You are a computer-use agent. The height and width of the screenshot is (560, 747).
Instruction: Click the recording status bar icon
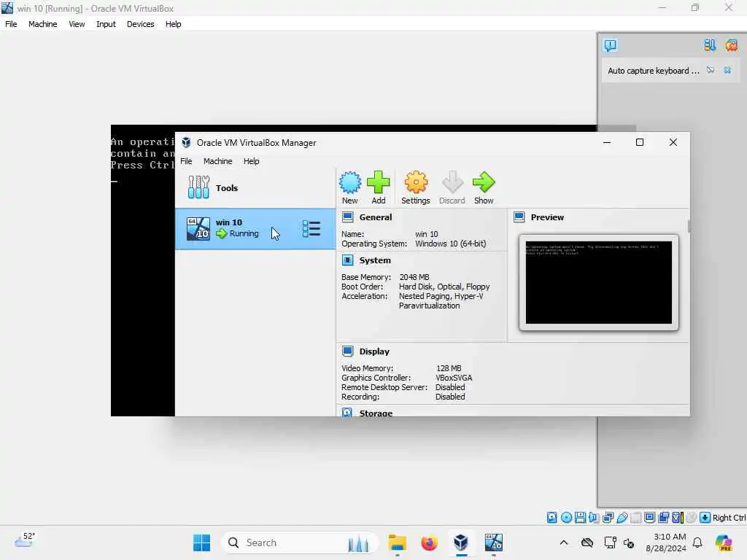coord(664,518)
